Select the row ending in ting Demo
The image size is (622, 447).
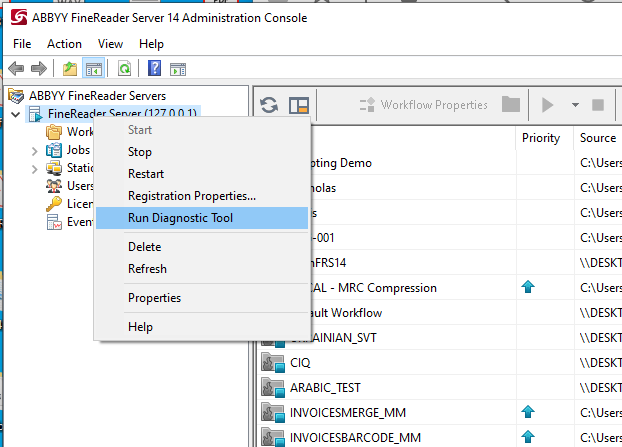click(440, 163)
